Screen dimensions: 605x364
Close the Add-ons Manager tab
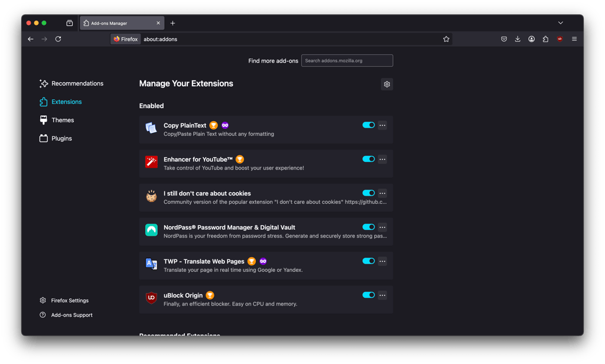(158, 23)
